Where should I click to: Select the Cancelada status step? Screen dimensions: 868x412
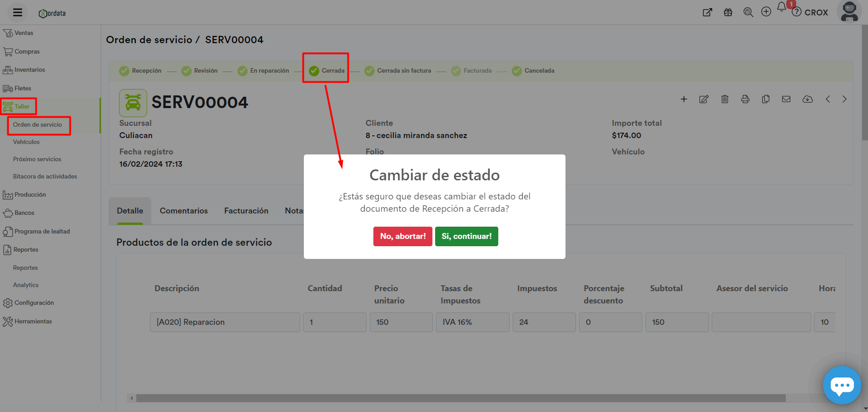[x=533, y=71]
